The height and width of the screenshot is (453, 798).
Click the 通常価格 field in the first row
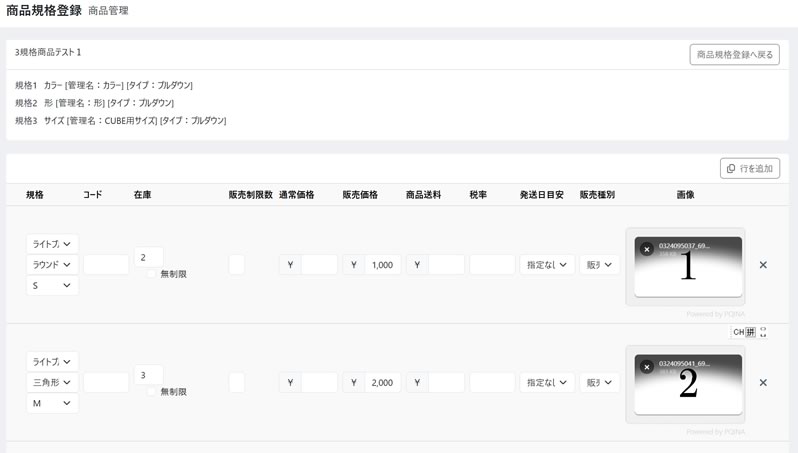point(319,265)
